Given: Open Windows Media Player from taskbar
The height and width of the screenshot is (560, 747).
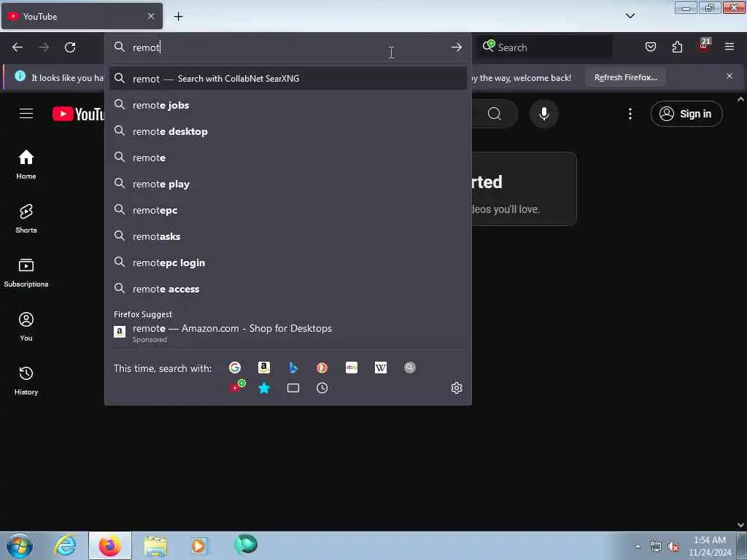Looking at the screenshot, I should coord(199,545).
